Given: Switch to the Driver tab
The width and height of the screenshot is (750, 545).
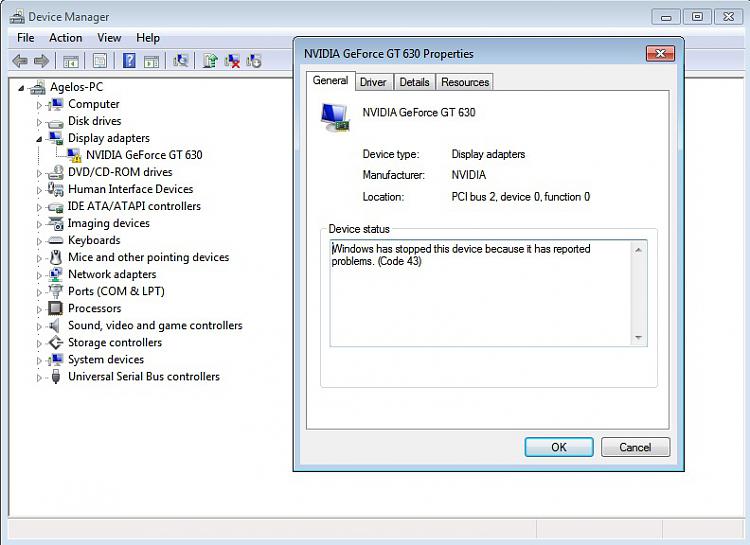Looking at the screenshot, I should point(373,82).
